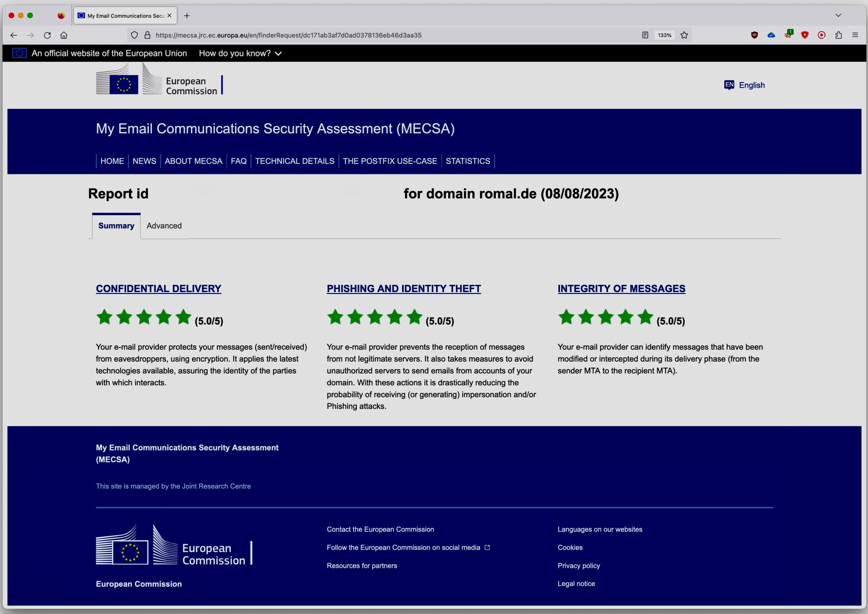Click the URL address field
Screen dimensions: 868x614
coord(340,35)
